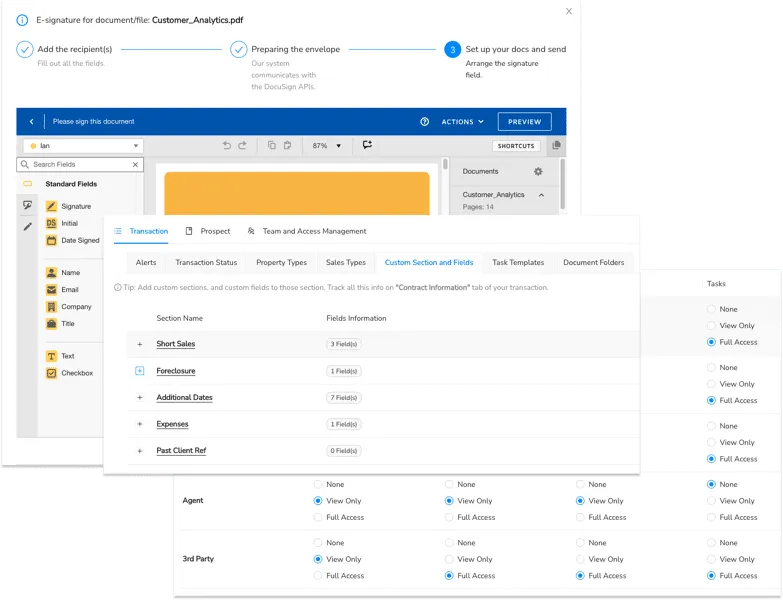The image size is (783, 600).
Task: Select the Date Signed field icon
Action: click(51, 240)
